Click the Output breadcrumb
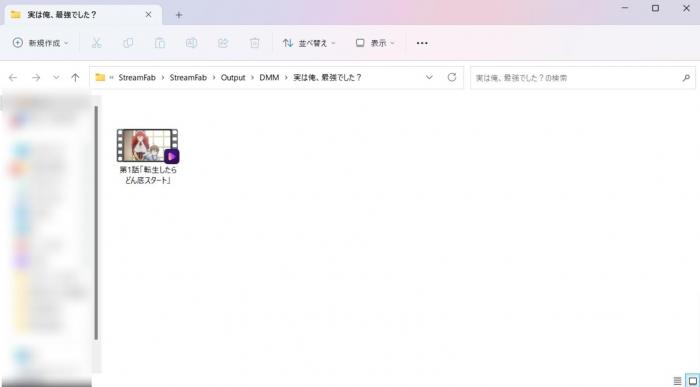Screen dimensions: 700x387 click(x=233, y=78)
